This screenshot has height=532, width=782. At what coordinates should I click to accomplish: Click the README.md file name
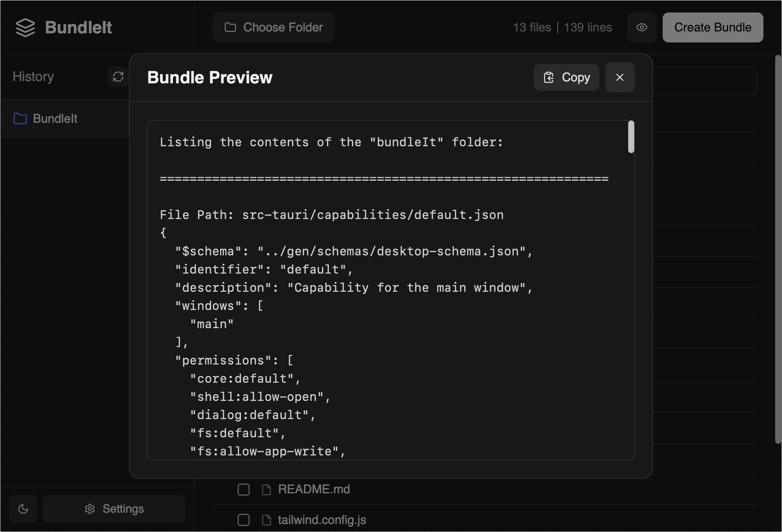coord(314,490)
